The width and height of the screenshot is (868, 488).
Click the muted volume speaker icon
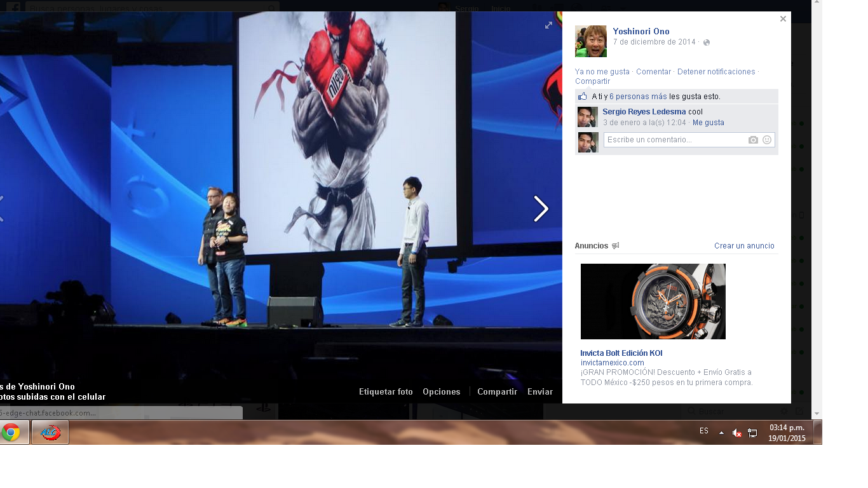click(737, 433)
